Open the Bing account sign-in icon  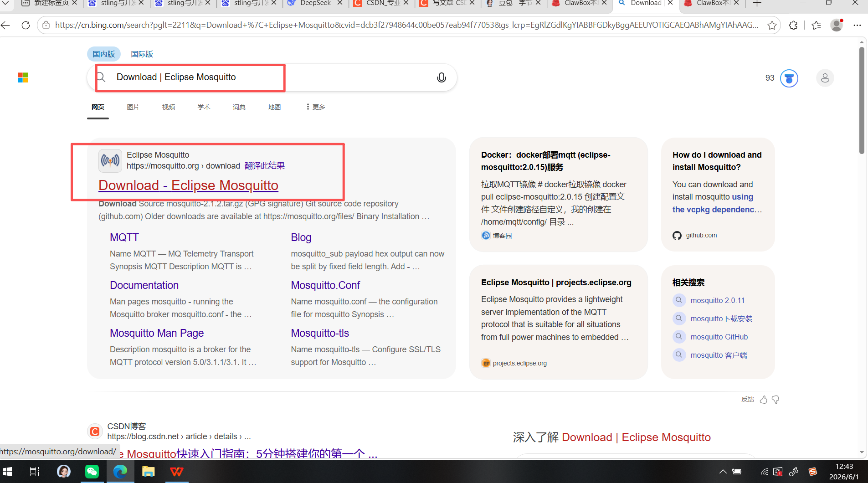click(825, 78)
